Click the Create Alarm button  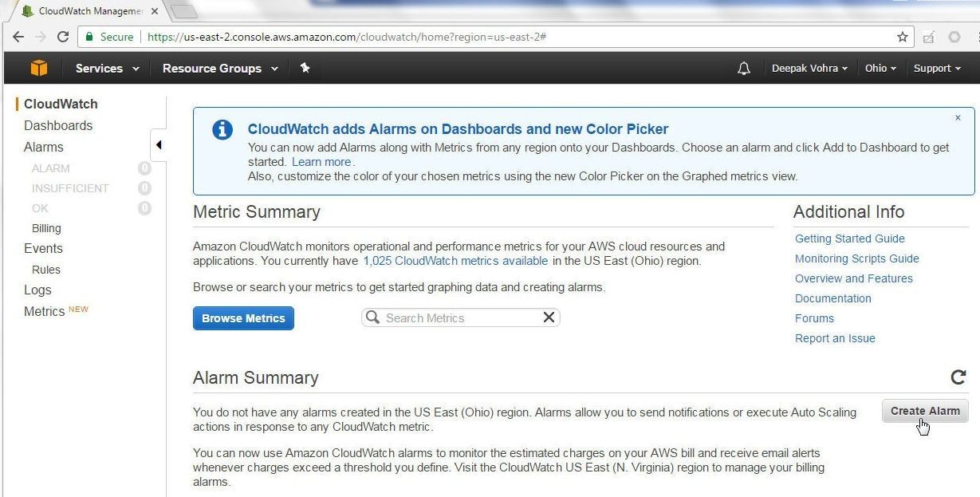click(925, 411)
